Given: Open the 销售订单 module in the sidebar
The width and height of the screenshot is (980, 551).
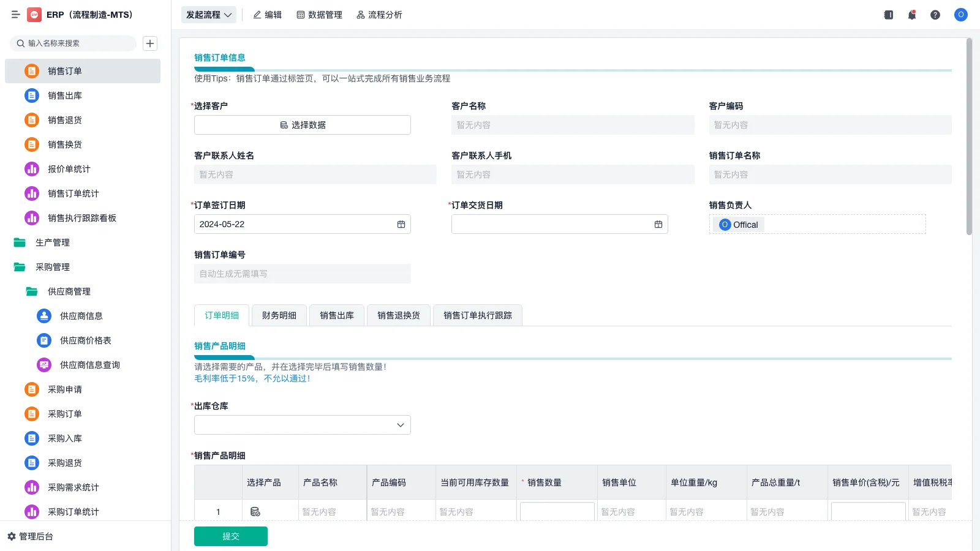Looking at the screenshot, I should 64,70.
